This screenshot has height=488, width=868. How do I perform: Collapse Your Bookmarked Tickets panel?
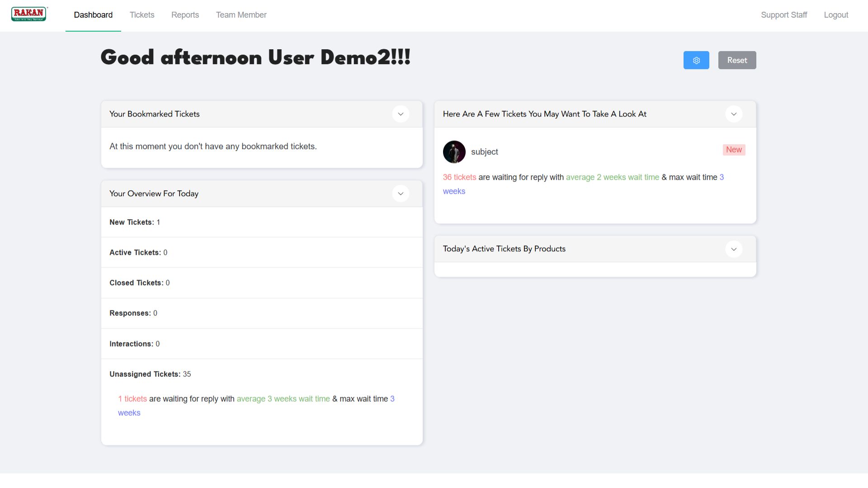[400, 114]
